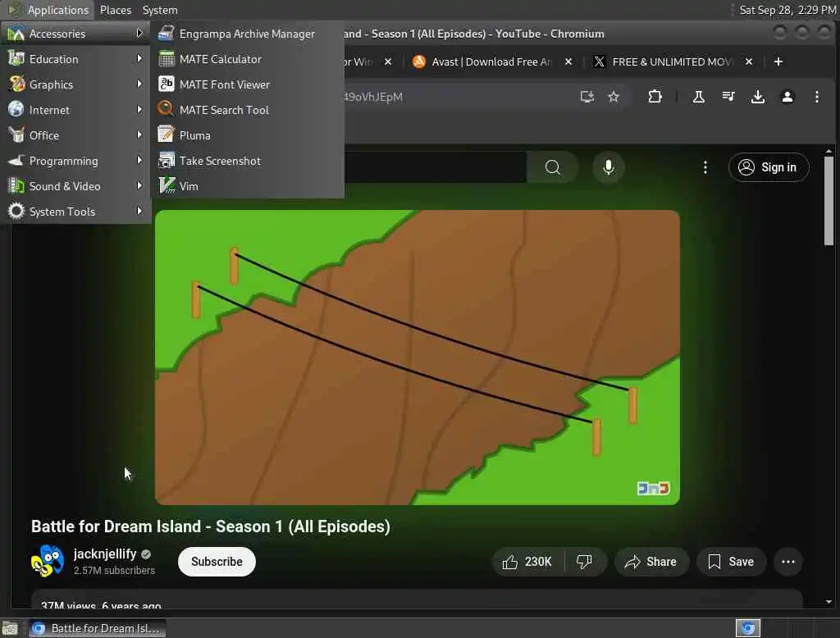
Task: Open jacknjellify channel avatar
Action: pos(47,561)
